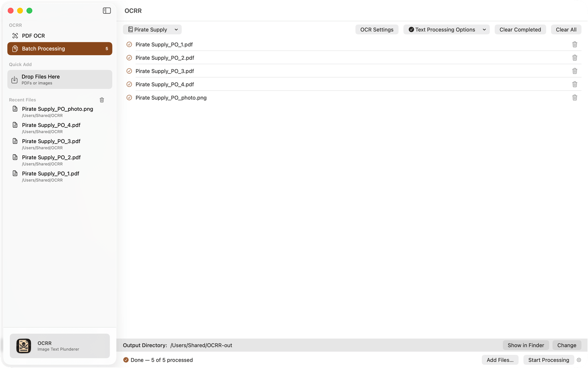The image size is (588, 368).
Task: Click the Done status checkmark icon
Action: click(126, 360)
